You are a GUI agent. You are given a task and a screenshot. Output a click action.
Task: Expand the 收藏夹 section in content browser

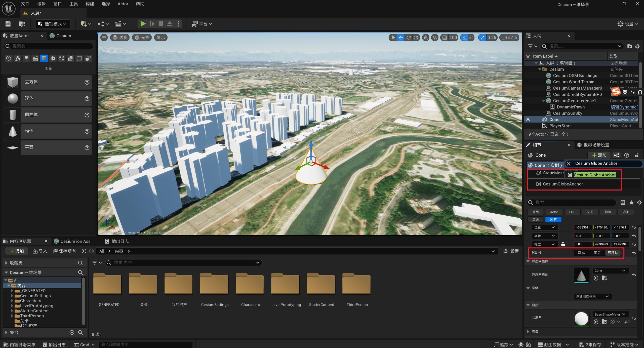(6, 263)
